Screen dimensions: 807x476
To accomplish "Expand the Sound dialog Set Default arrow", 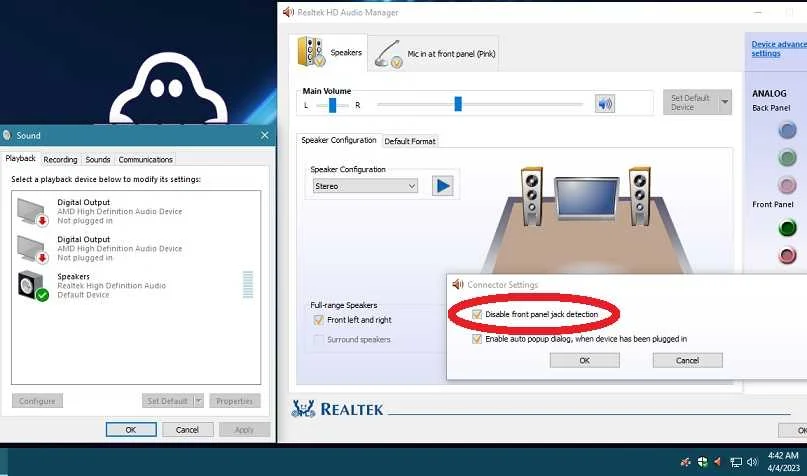I will 198,401.
